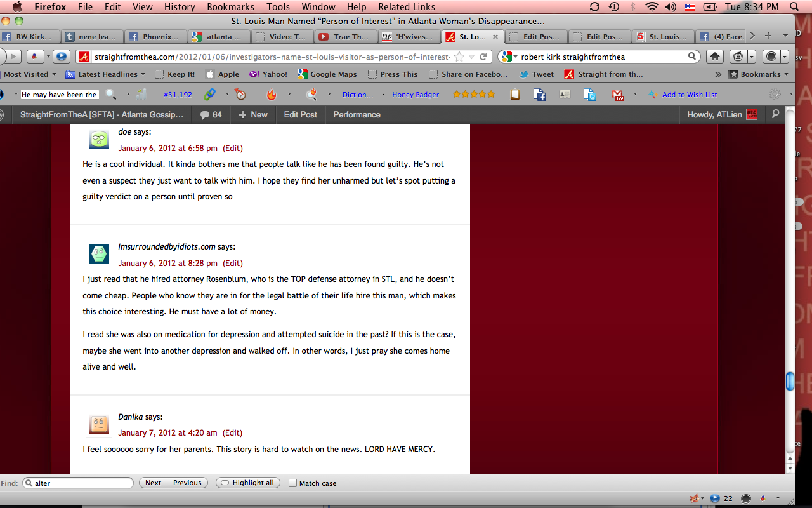Screen dimensions: 812x508
Task: Click the browser Home icon
Action: [x=715, y=57]
